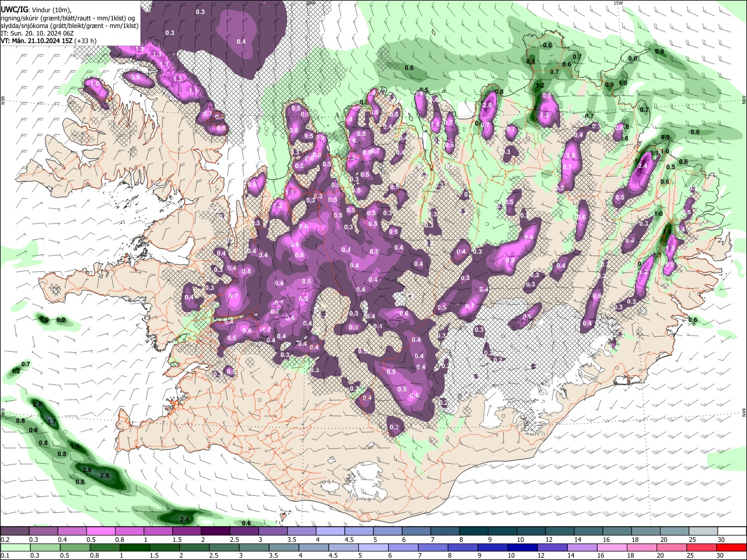Select the palest green rain swatch between 0.1 and 0.3

pos(15,547)
